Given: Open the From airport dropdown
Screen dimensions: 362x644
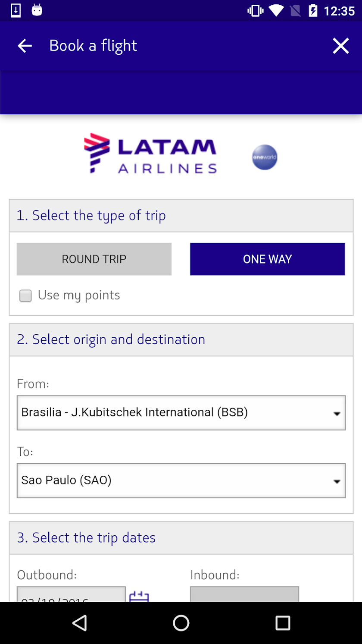Looking at the screenshot, I should (x=181, y=413).
